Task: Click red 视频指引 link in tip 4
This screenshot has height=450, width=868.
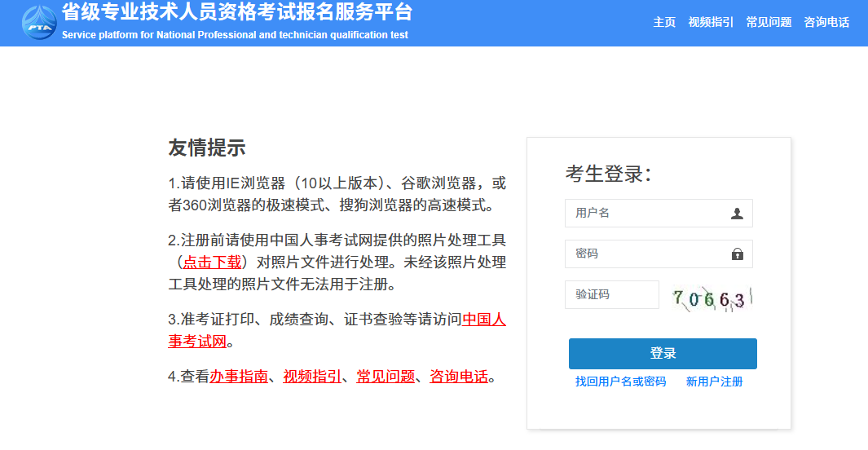Action: (312, 377)
